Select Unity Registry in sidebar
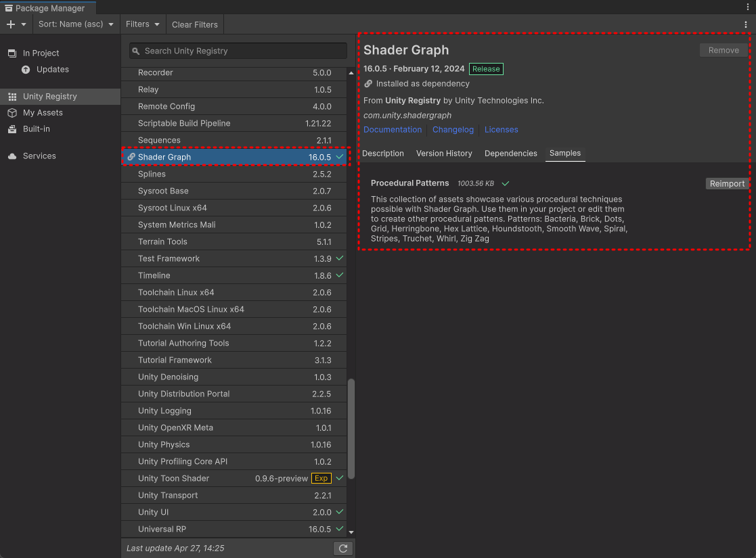Image resolution: width=756 pixels, height=558 pixels. coord(60,96)
